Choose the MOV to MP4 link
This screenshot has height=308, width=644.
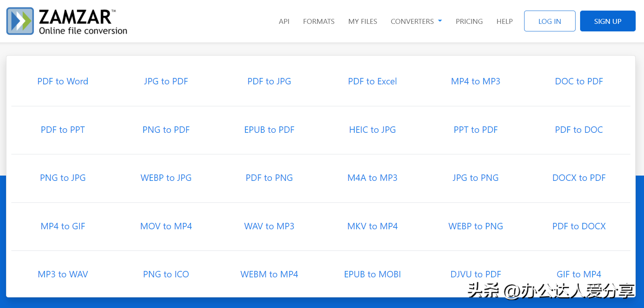click(x=166, y=226)
